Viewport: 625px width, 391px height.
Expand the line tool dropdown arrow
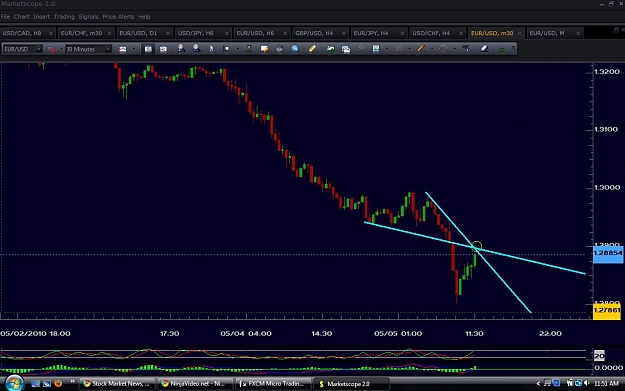point(432,49)
